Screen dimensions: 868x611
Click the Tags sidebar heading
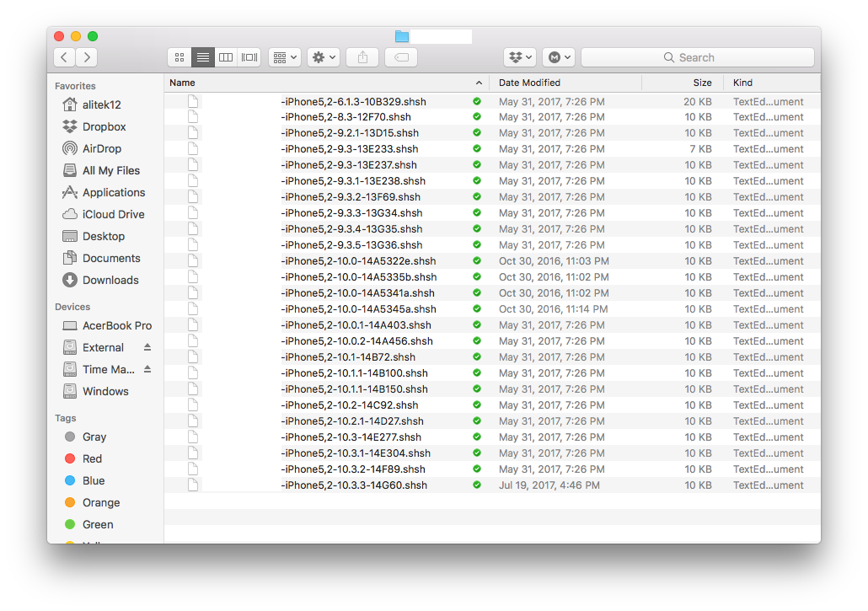tap(66, 418)
